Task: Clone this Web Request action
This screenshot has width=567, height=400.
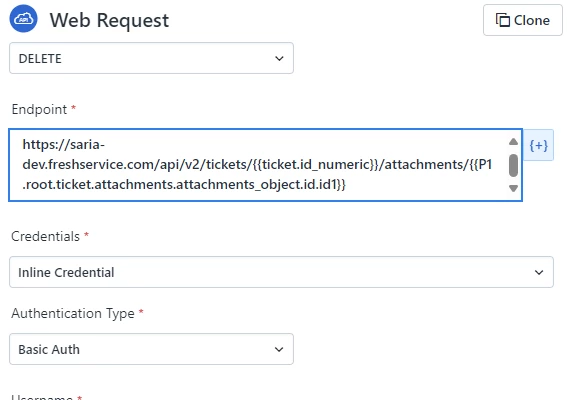Action: 523,20
